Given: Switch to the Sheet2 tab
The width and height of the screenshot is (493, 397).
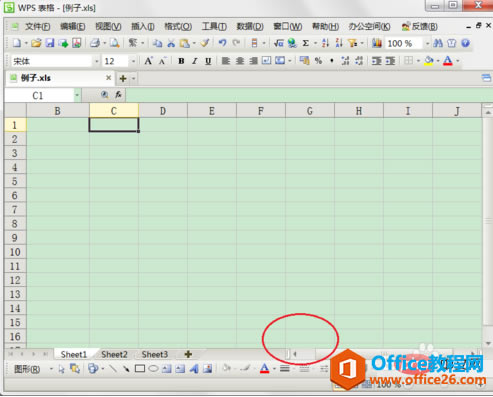Looking at the screenshot, I should coord(114,354).
